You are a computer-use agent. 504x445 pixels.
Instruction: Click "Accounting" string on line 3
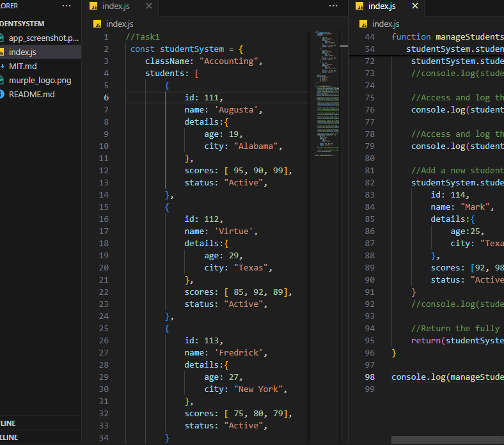tap(228, 61)
